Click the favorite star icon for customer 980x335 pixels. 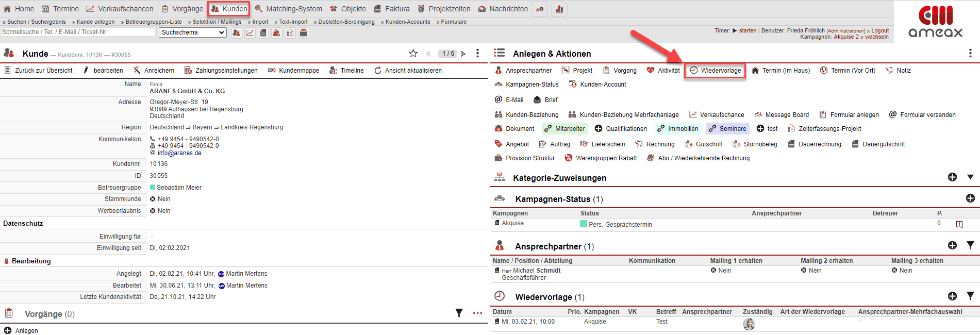(x=413, y=54)
